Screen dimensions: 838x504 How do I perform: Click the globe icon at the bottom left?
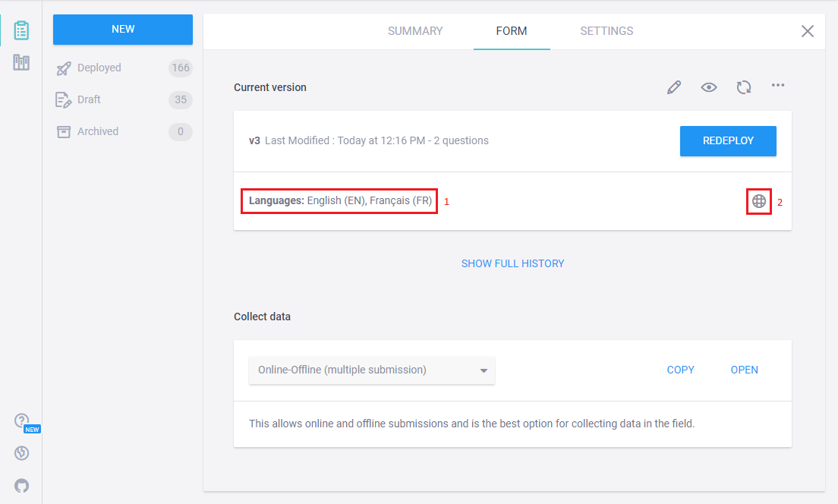point(20,452)
